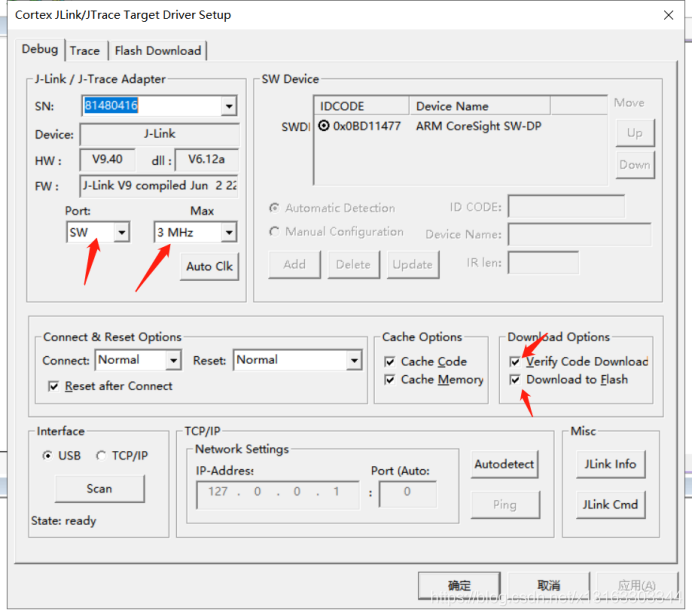Screen dimensions: 692x616
Task: Open the Flash Download tab
Action: click(158, 51)
